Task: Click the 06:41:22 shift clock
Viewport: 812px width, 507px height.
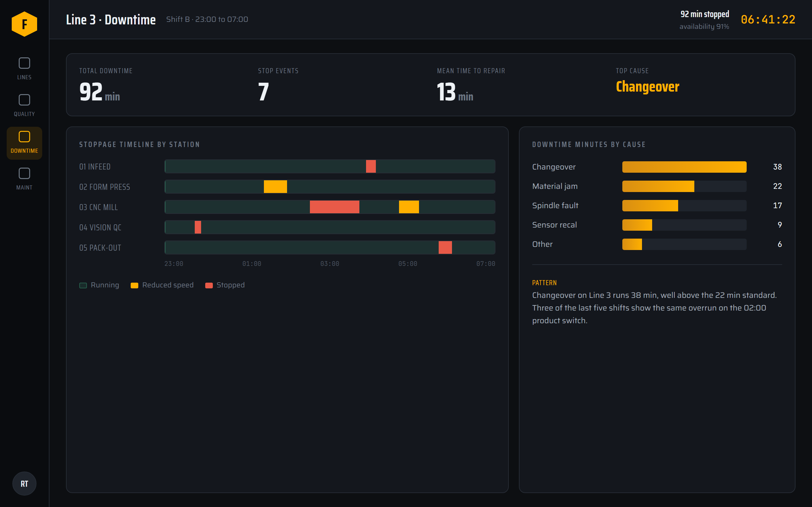Action: tap(768, 19)
